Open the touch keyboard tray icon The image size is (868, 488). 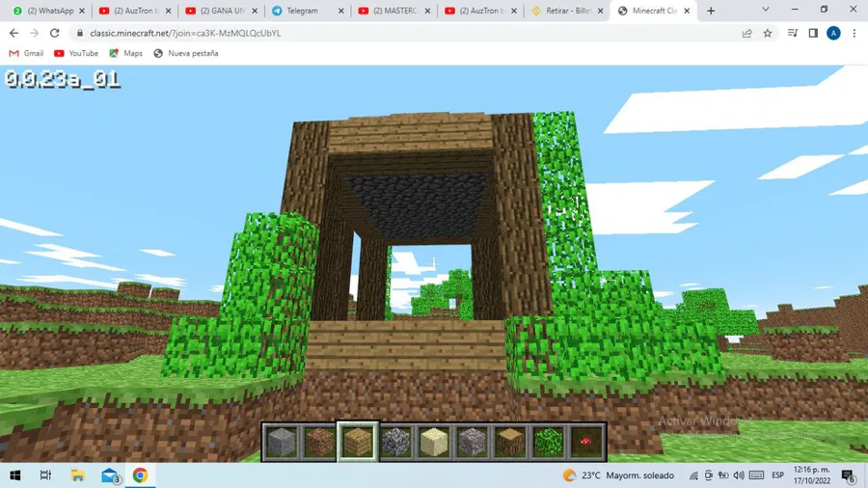pyautogui.click(x=757, y=475)
